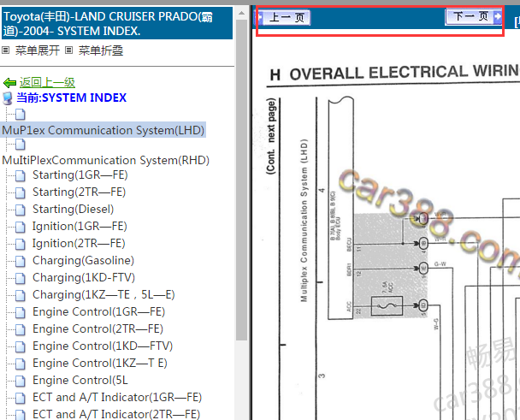
Task: Open Engine Control(5L diagram
Action: click(x=80, y=380)
